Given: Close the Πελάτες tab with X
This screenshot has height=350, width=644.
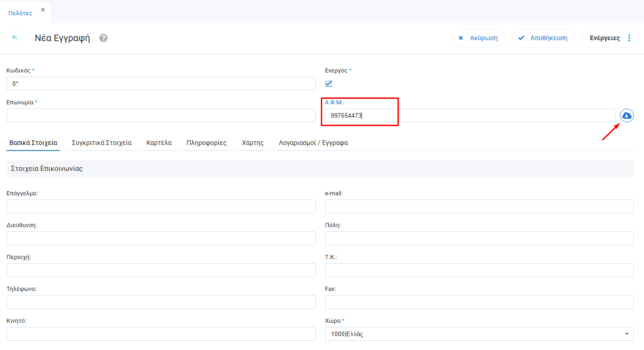Looking at the screenshot, I should coord(43,10).
